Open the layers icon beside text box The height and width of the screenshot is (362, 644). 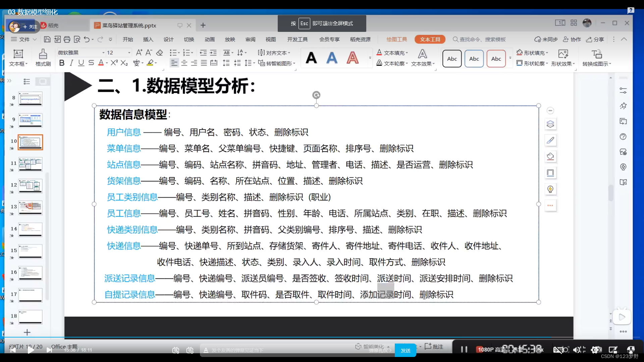coord(550,124)
